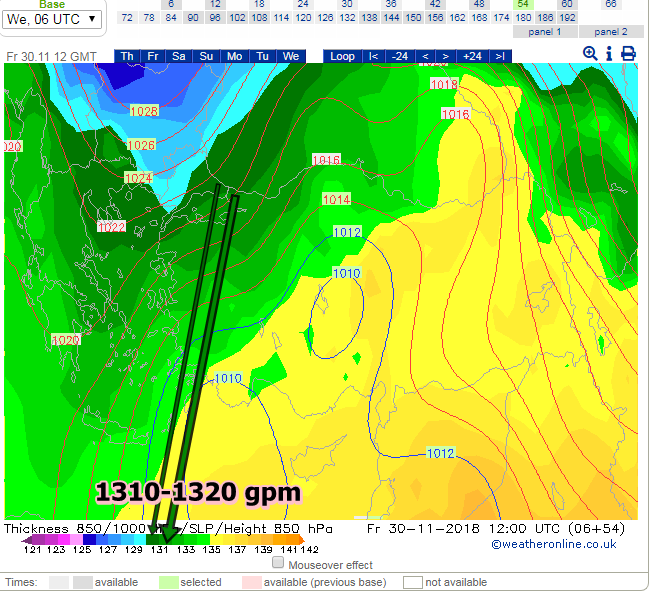649x593 pixels.
Task: Enable the Mouseover effect checkbox
Action: pyautogui.click(x=278, y=562)
